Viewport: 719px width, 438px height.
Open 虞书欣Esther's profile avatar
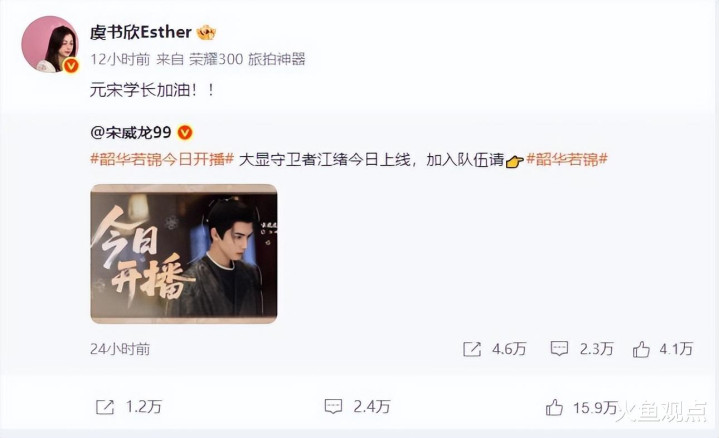50,44
